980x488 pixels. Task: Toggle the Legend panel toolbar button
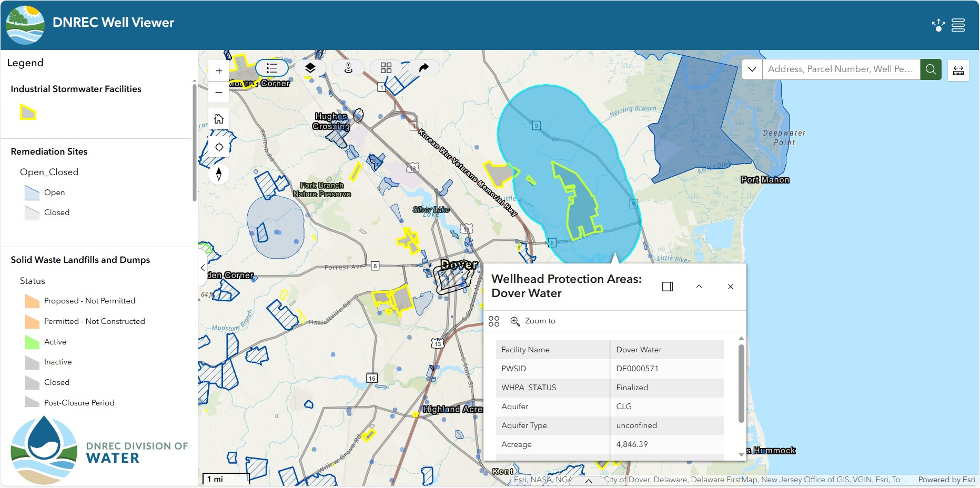[272, 68]
